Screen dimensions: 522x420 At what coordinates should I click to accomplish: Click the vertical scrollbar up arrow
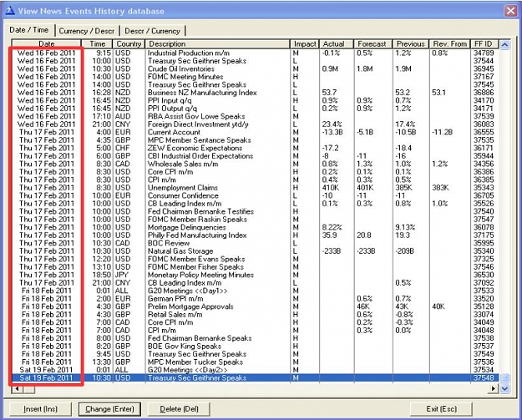coord(504,44)
